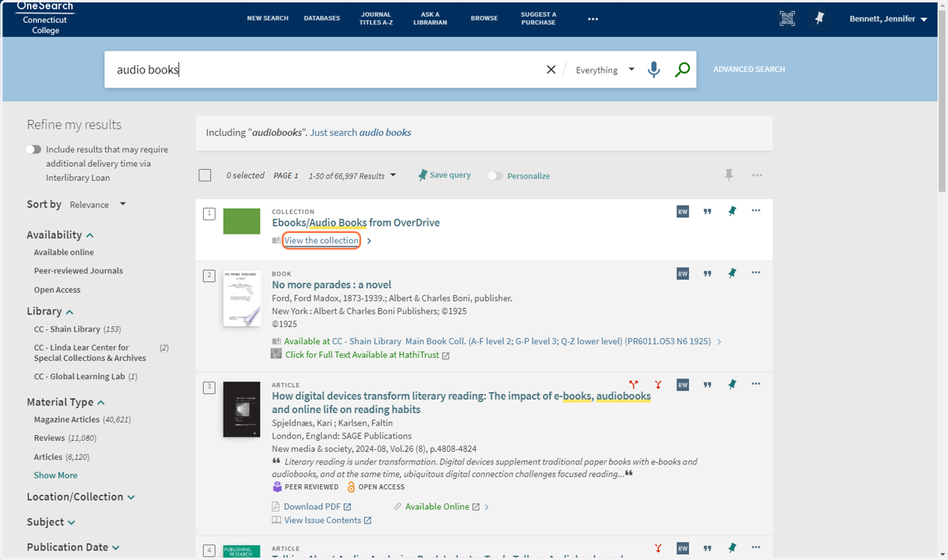Open the header ellipsis more-links menu
The height and width of the screenshot is (560, 948).
tap(593, 19)
